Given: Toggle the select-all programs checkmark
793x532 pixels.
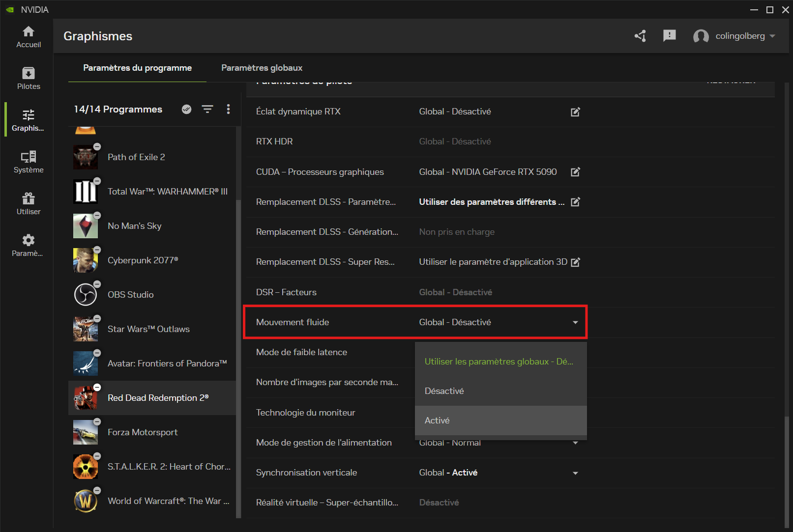Looking at the screenshot, I should click(186, 109).
